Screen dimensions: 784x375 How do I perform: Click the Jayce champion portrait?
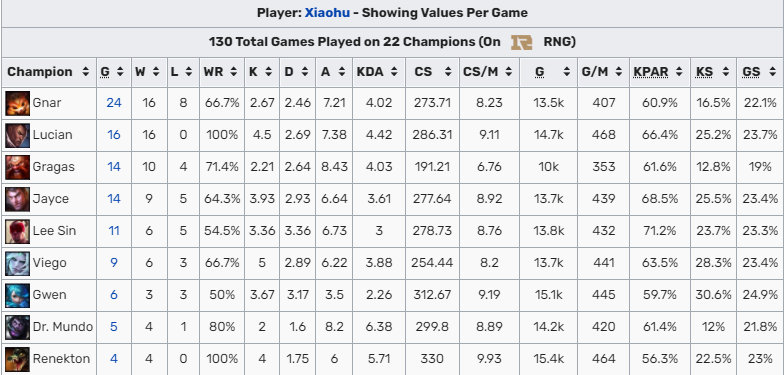pos(18,199)
